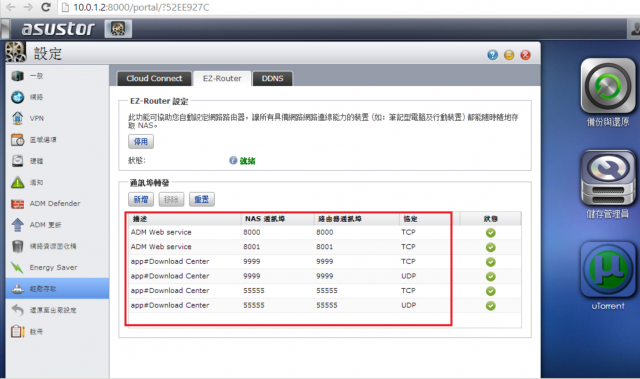
Task: Select the highlighted 輕鬆存取 ease of access item
Action: (57, 289)
